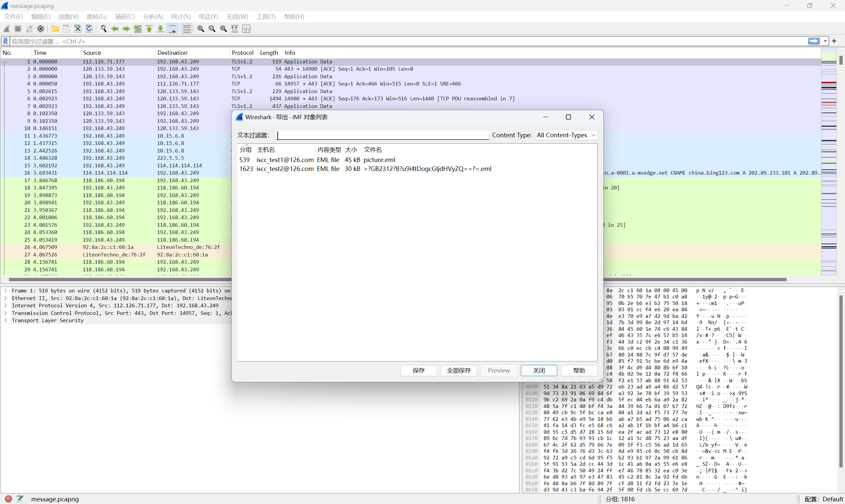The image size is (845, 504).
Task: Open the Content Type combo box
Action: click(566, 135)
